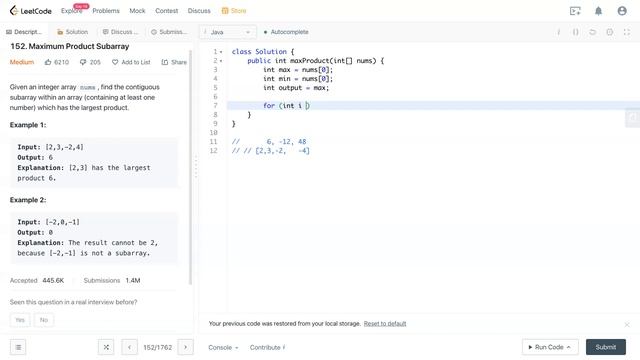
Task: Collapse the class Solution fold arrow on line 1
Action: point(221,52)
